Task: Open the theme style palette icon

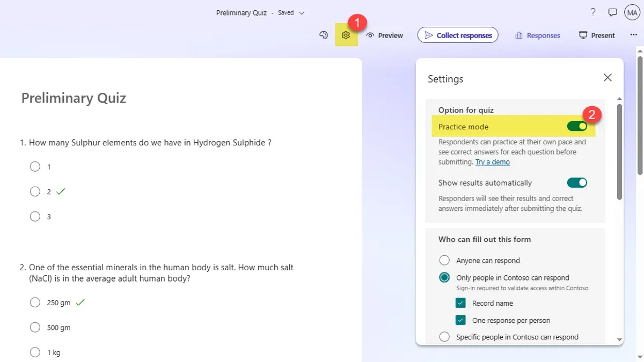Action: point(324,35)
